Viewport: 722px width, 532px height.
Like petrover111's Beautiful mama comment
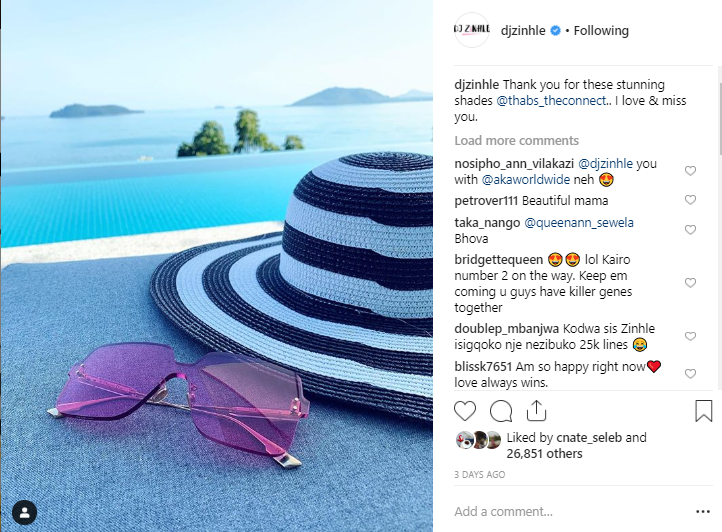(x=690, y=199)
